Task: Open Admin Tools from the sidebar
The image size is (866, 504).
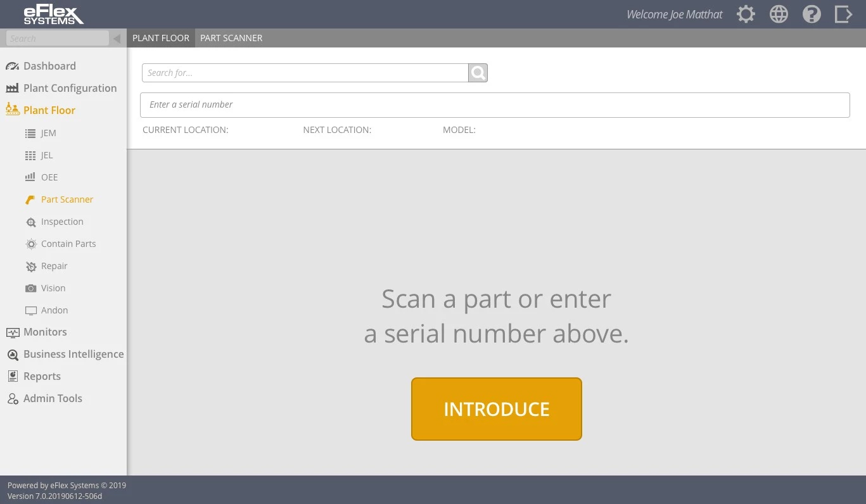Action: [x=53, y=398]
